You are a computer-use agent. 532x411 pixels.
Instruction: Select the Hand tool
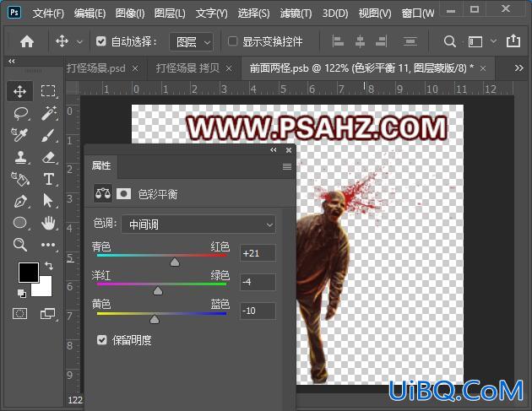[48, 223]
